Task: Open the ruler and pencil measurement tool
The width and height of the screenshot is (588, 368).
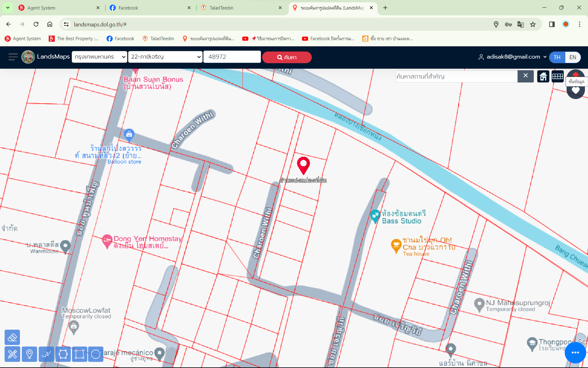Action: point(12,354)
